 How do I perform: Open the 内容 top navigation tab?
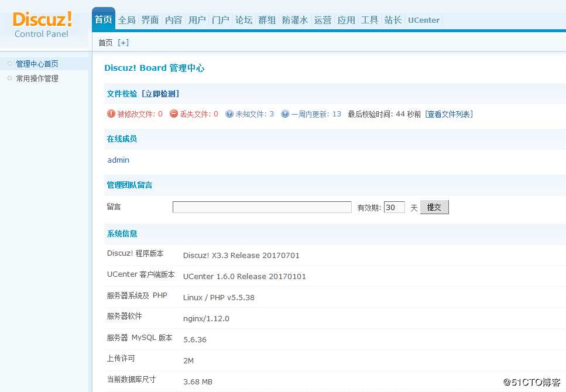pos(174,20)
